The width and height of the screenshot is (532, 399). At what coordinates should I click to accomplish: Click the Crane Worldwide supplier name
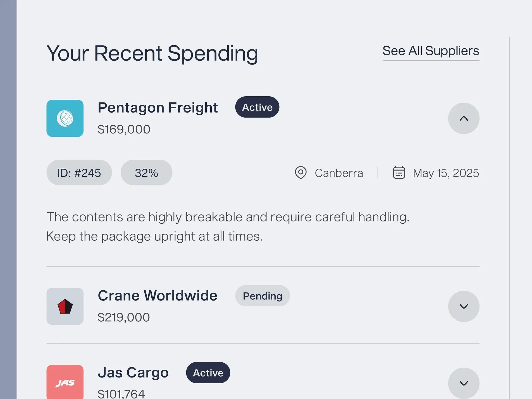158,296
